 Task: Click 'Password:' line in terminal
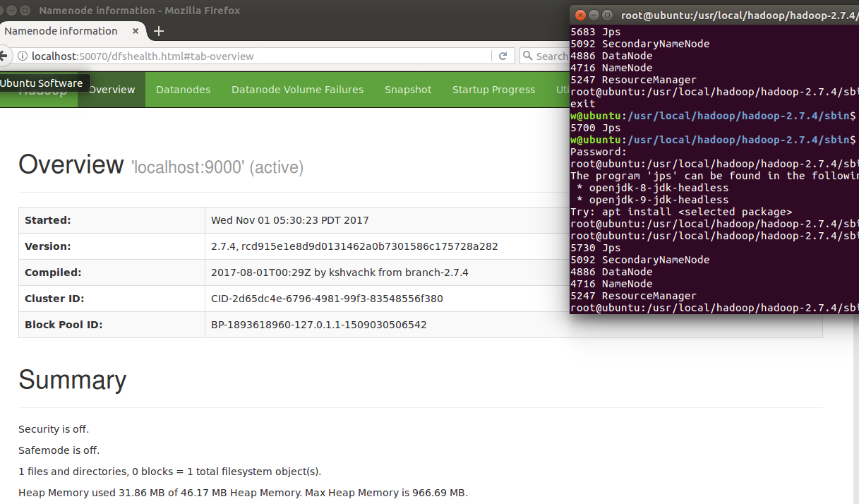click(x=599, y=152)
